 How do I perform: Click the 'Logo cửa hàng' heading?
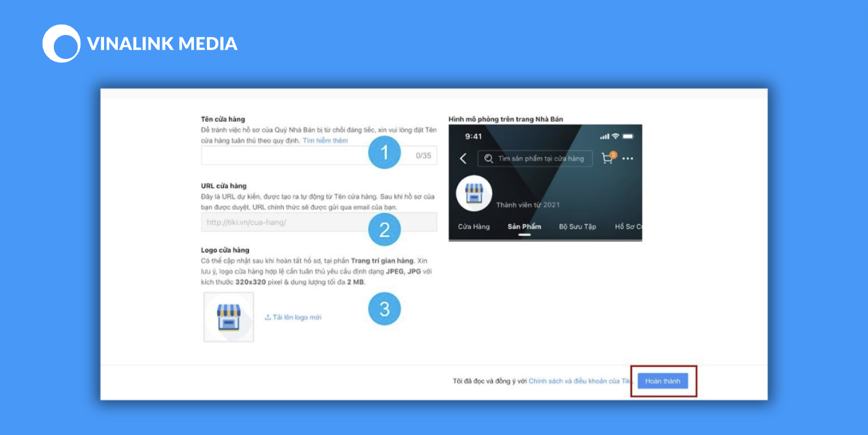(x=225, y=251)
